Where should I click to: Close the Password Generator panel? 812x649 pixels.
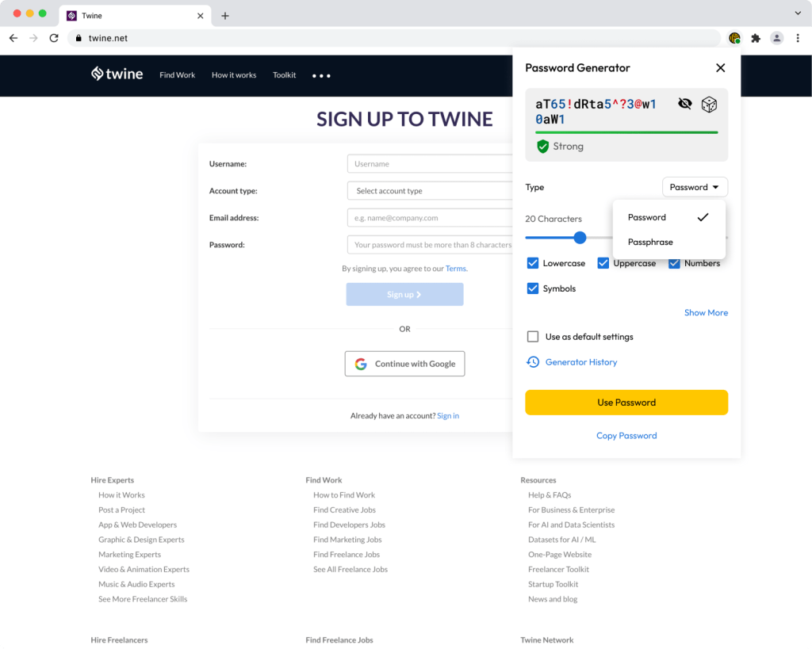coord(720,68)
